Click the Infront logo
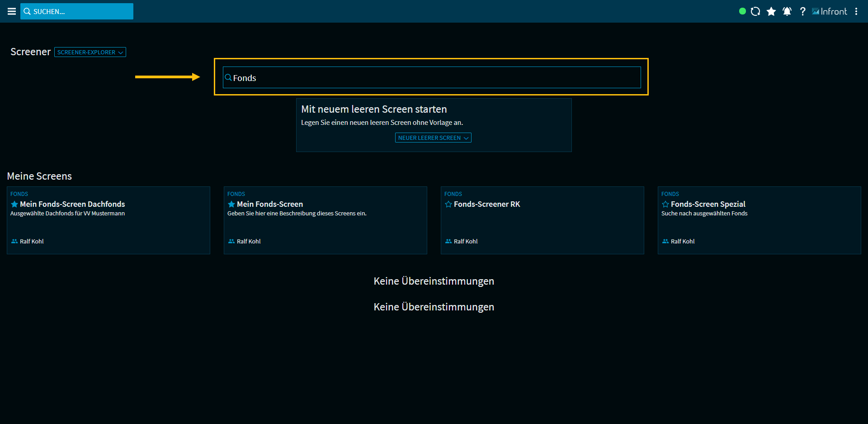This screenshot has width=868, height=424. click(x=830, y=11)
